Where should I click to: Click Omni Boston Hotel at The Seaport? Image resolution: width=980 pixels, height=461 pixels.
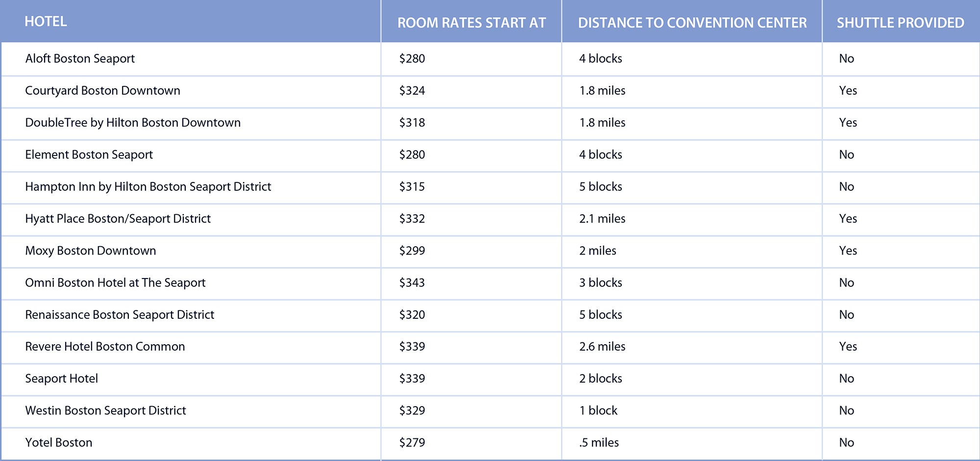[115, 282]
